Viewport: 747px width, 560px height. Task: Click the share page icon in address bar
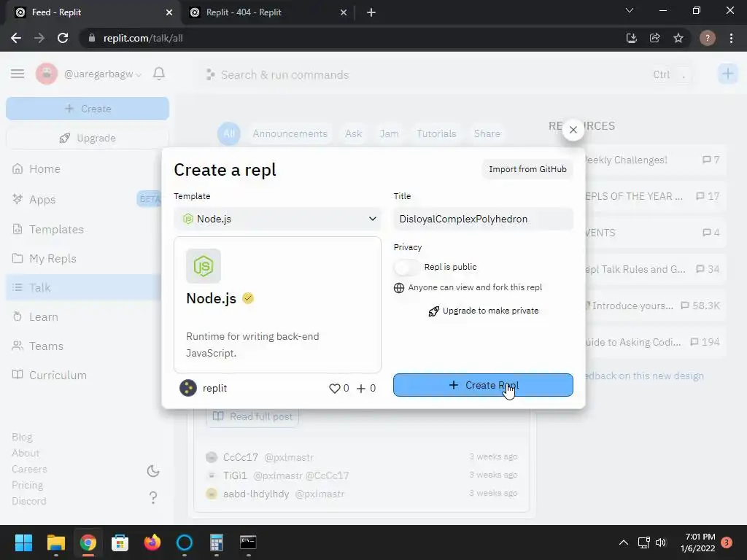tap(655, 38)
